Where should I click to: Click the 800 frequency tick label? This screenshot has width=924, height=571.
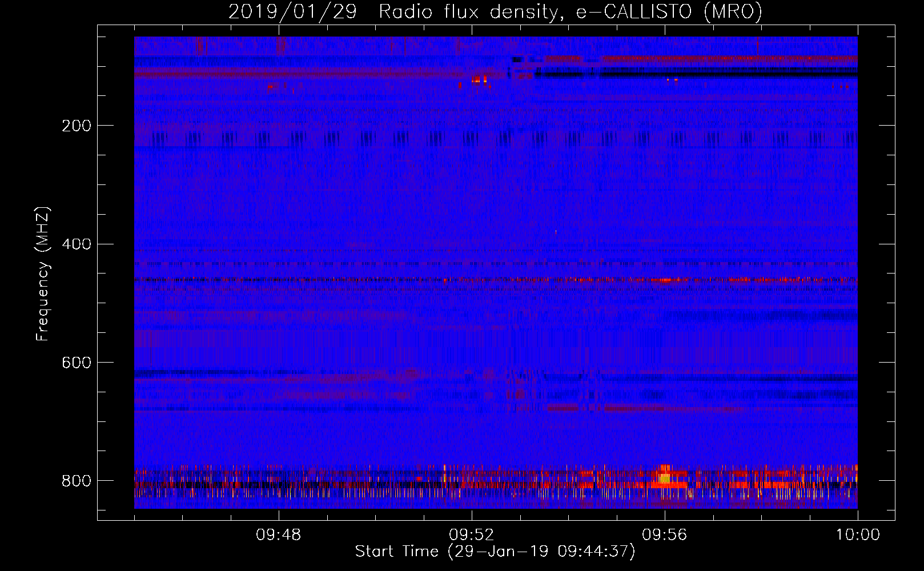(x=77, y=481)
